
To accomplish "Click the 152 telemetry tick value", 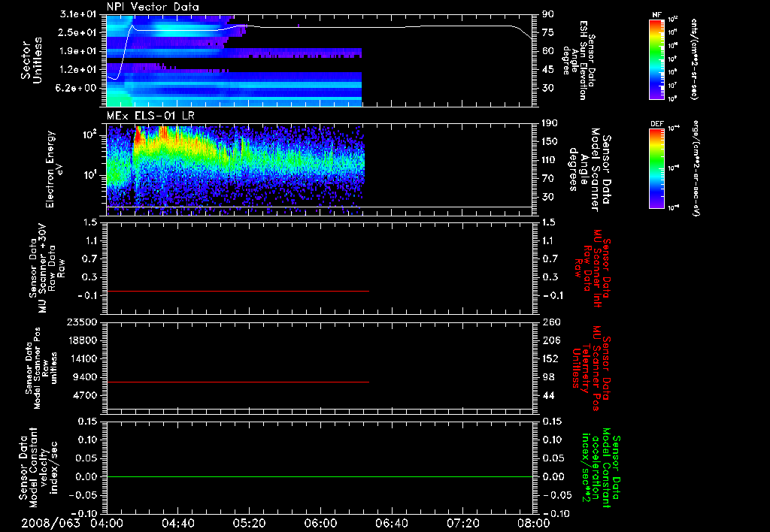I will tap(550, 358).
